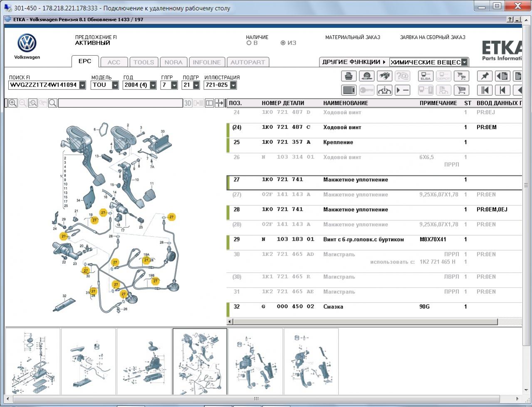Open the ПОИСК FI VIN dropdown
The width and height of the screenshot is (532, 407).
point(82,85)
